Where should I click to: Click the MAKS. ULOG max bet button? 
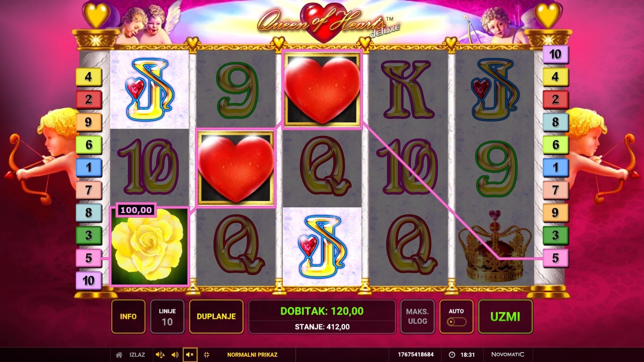[417, 316]
